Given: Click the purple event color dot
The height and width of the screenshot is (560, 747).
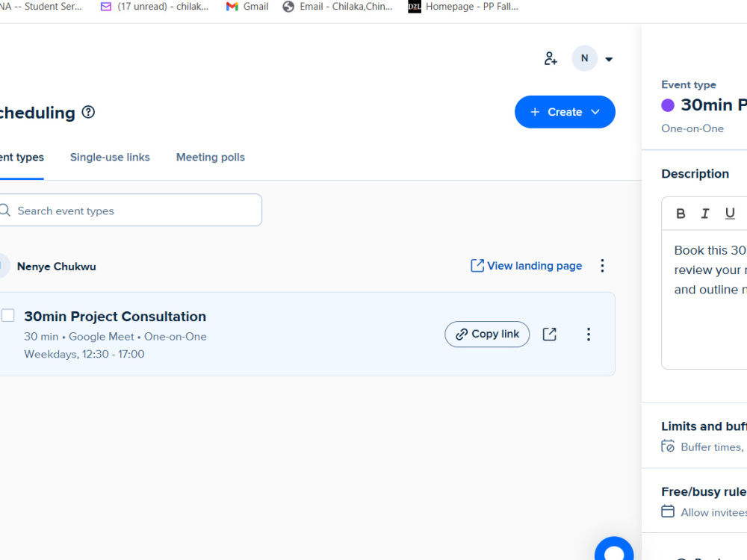Looking at the screenshot, I should (x=668, y=105).
